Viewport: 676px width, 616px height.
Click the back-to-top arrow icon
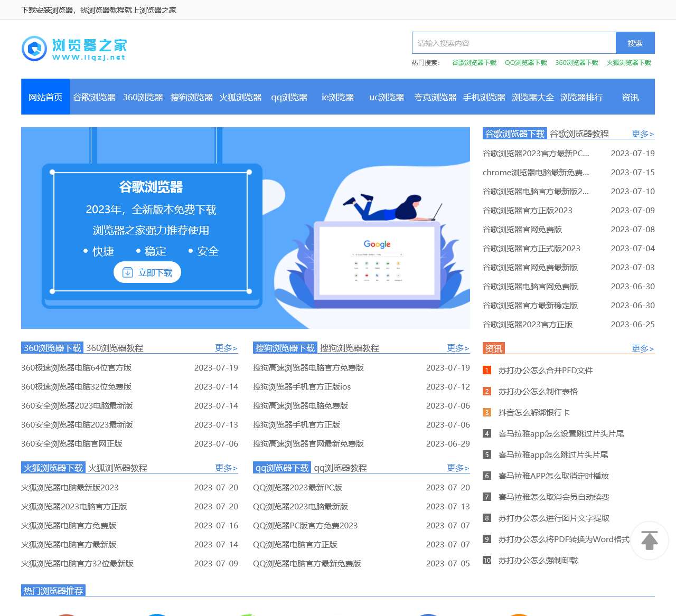click(x=649, y=540)
